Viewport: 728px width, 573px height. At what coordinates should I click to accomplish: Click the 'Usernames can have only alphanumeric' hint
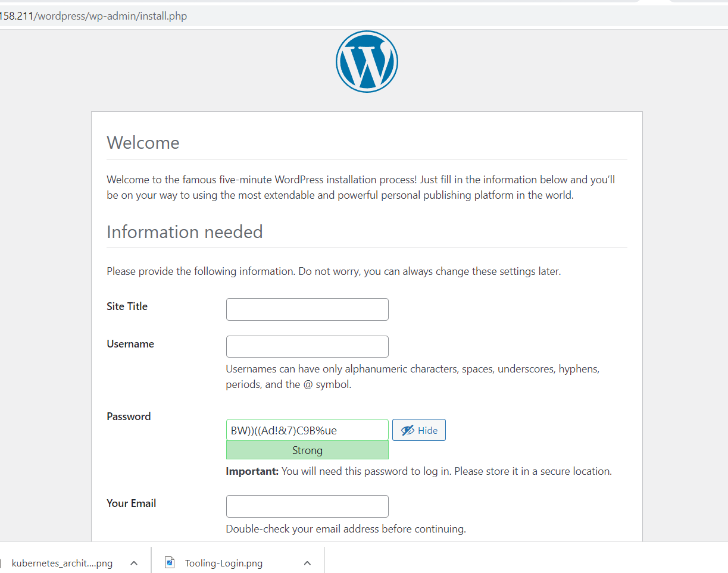tap(413, 377)
